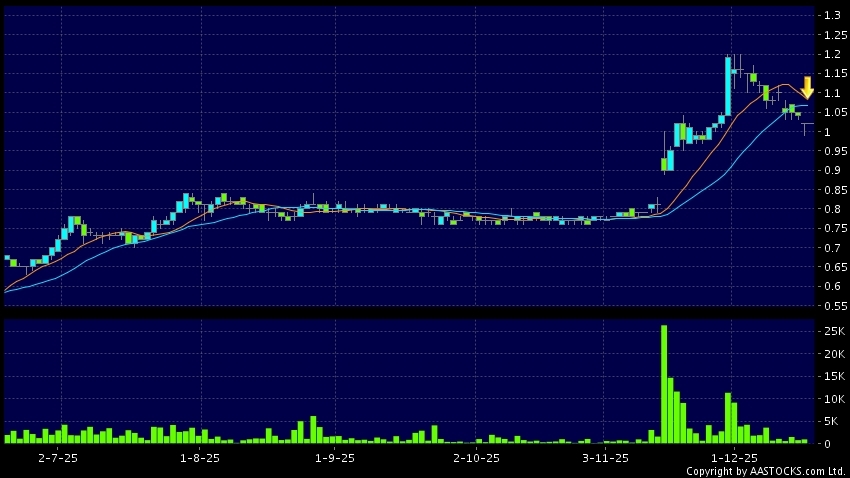
Task: Click the 10K volume axis label
Action: [832, 398]
